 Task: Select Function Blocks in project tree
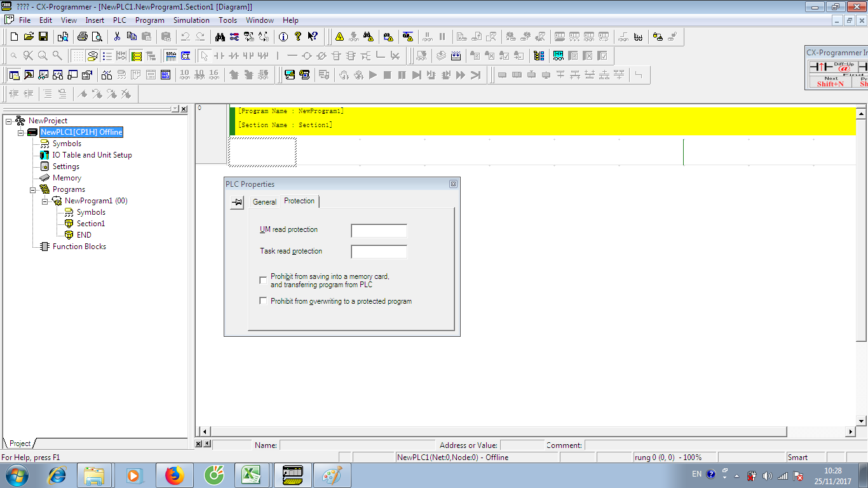(79, 247)
